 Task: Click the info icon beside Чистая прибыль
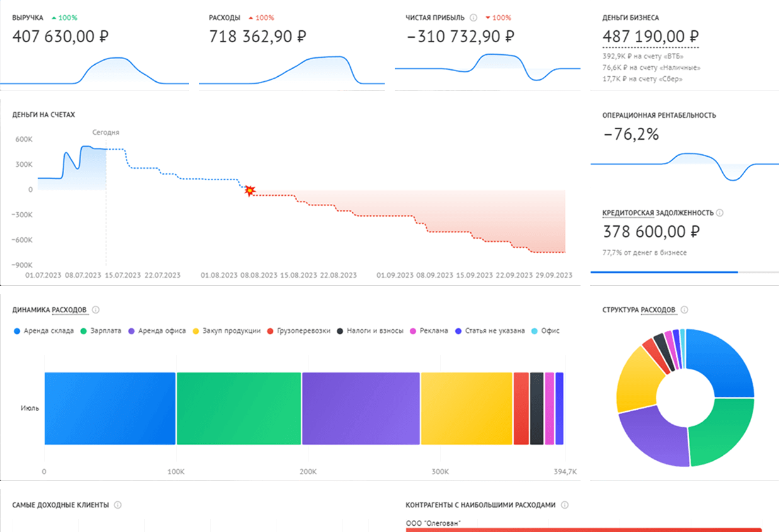tap(473, 18)
